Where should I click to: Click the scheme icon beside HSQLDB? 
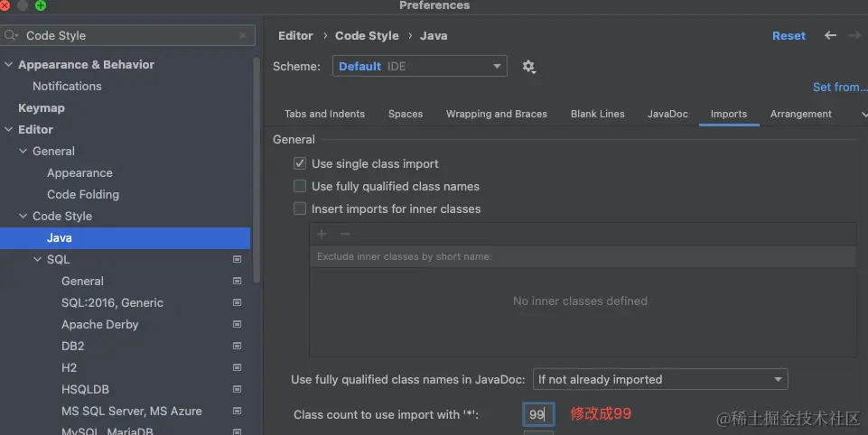point(237,389)
